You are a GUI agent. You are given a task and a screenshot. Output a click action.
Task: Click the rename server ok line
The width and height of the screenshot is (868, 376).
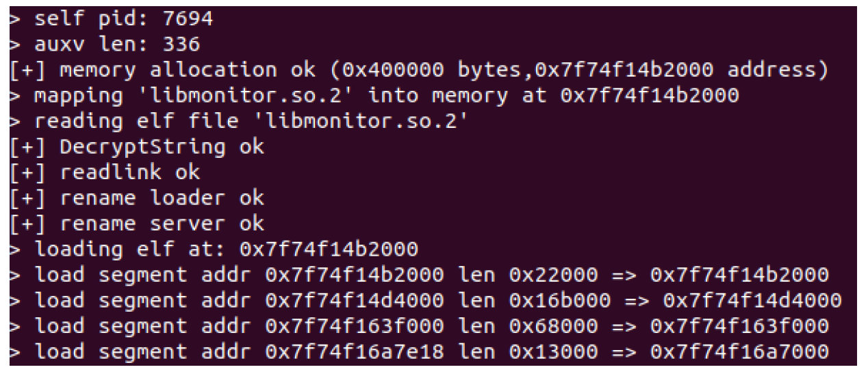[x=161, y=224]
